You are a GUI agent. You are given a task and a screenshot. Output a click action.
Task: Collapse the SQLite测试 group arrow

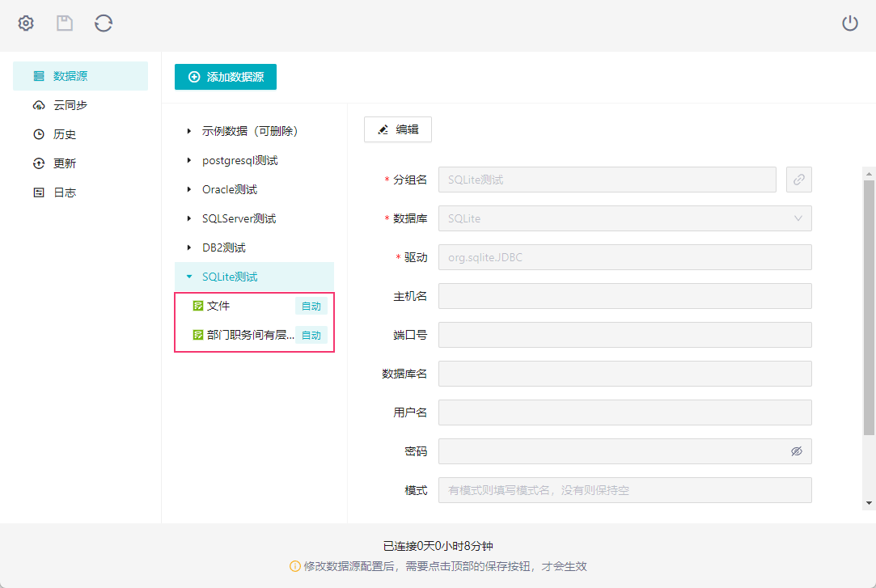pos(188,277)
